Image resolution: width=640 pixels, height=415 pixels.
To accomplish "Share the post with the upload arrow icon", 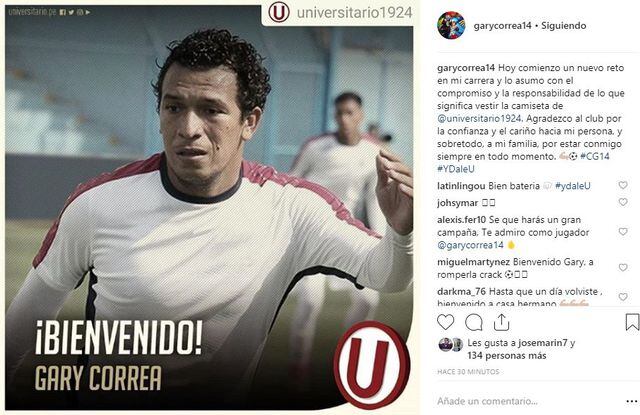I will 501,322.
